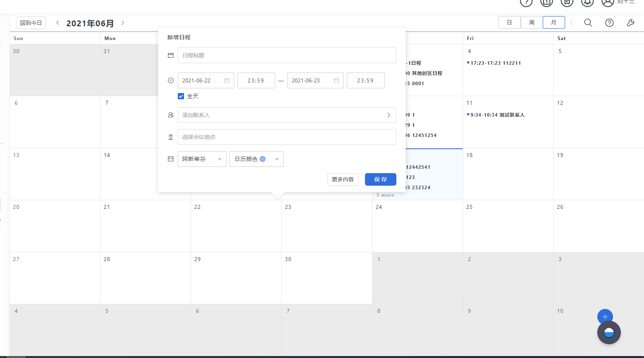Screen dimensions: 644x358
Task: Click the wrench settings icon top right
Action: [x=631, y=22]
